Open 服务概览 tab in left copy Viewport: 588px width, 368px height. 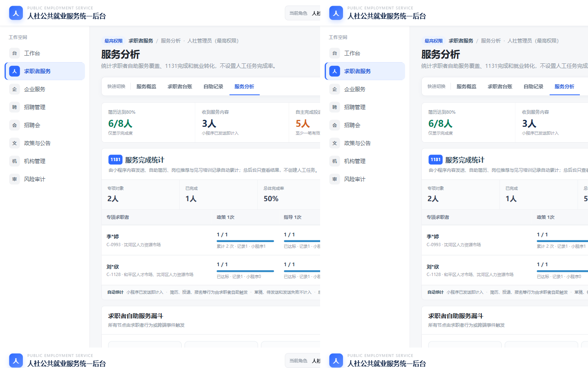(146, 87)
